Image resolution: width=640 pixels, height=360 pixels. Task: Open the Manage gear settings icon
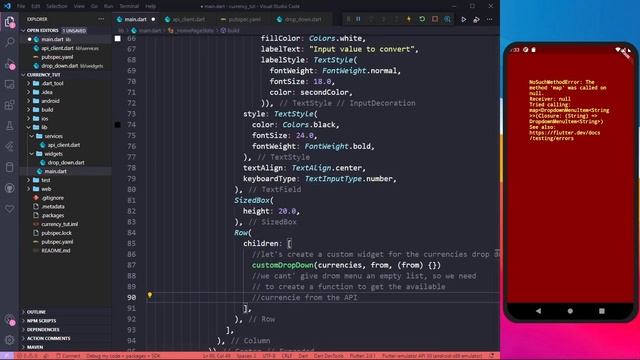click(x=9, y=340)
